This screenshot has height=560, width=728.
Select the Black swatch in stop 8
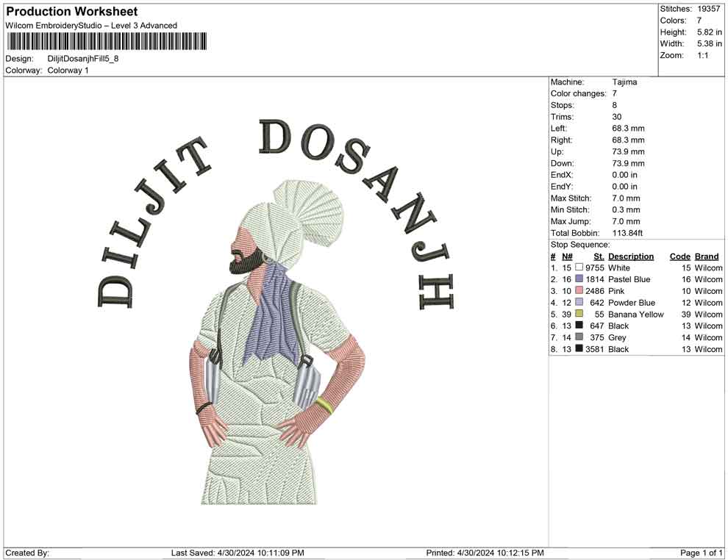click(579, 348)
